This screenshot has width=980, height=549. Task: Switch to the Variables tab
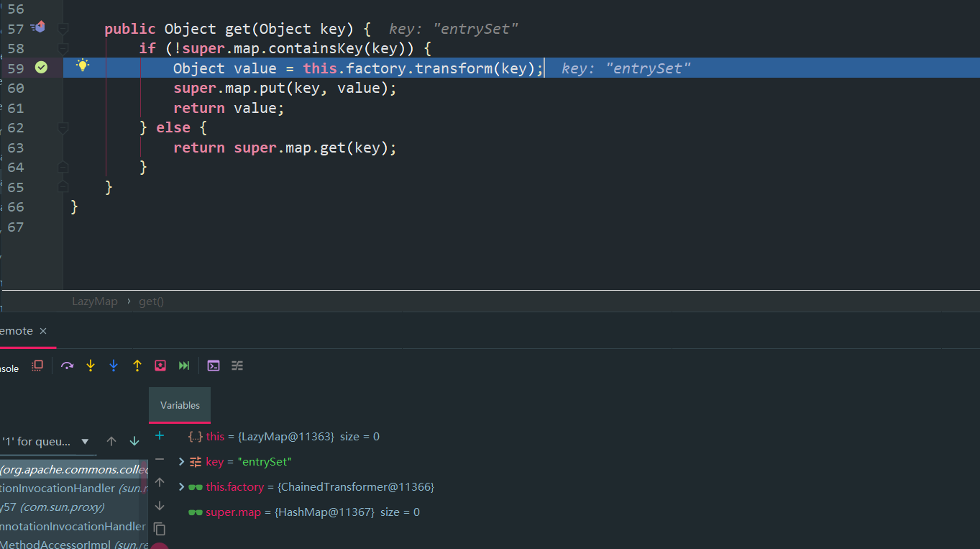point(180,405)
